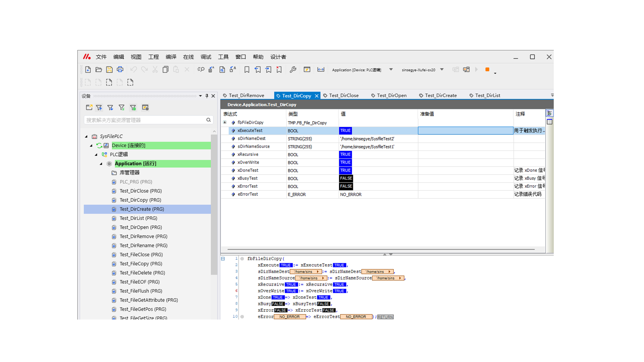644x362 pixels.
Task: Clear bookmarks with the red-x bookmark icon
Action: point(279,69)
